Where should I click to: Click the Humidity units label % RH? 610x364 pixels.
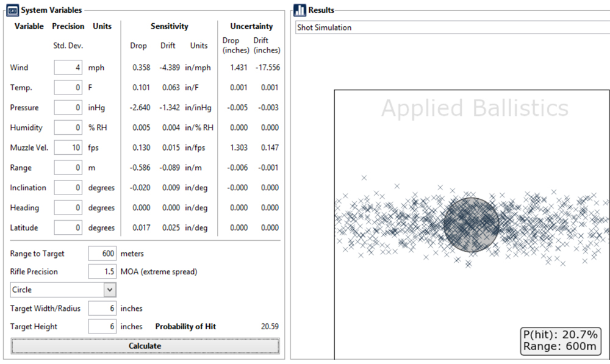[x=97, y=127]
